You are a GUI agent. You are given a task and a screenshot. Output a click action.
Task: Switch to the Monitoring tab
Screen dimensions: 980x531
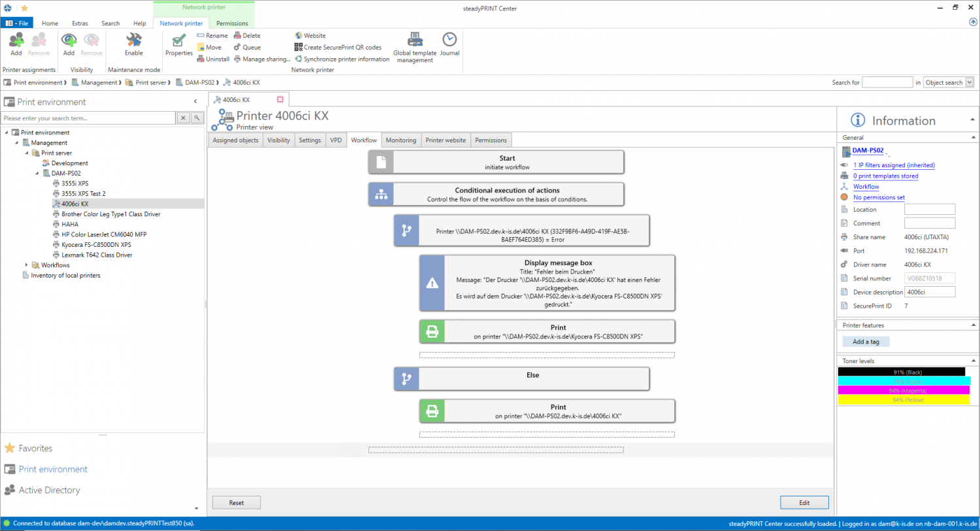[400, 140]
